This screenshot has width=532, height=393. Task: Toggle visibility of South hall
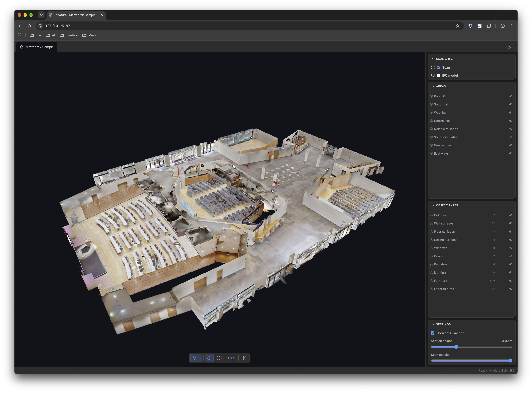(x=511, y=104)
